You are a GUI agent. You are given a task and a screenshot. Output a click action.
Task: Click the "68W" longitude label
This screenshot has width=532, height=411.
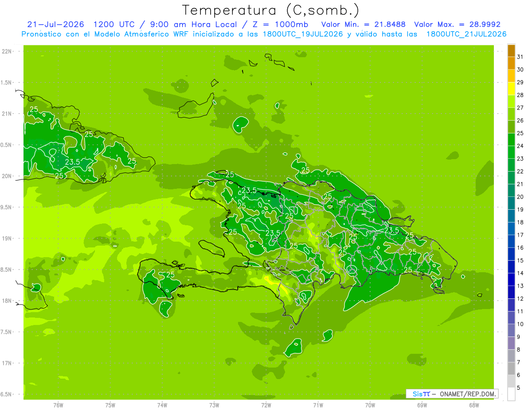click(474, 405)
